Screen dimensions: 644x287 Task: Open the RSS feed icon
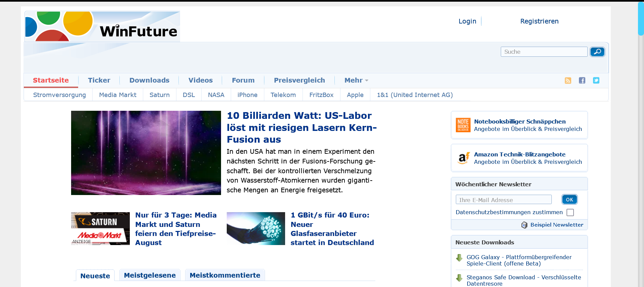point(568,81)
